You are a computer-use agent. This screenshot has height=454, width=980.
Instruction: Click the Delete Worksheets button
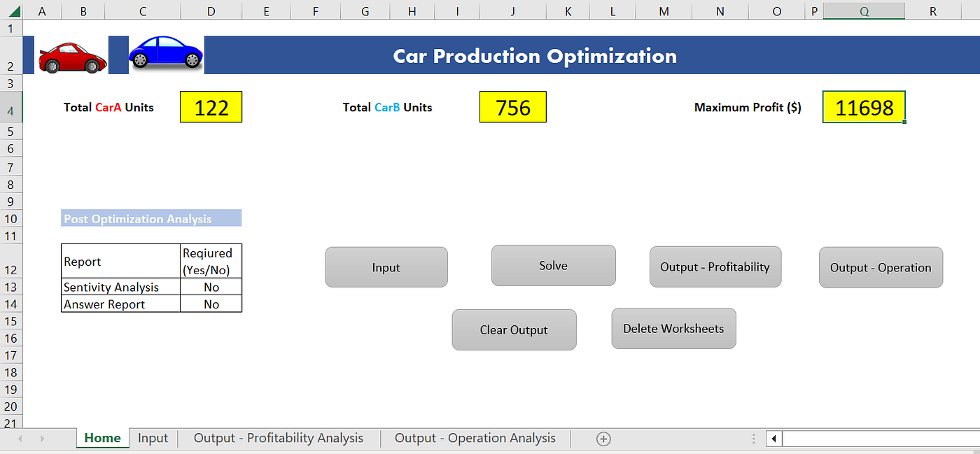coord(673,328)
